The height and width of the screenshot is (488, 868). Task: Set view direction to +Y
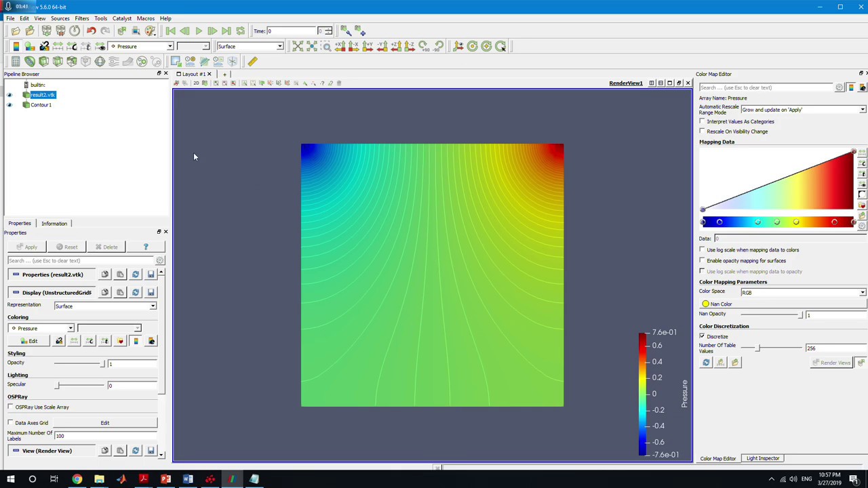coord(368,46)
